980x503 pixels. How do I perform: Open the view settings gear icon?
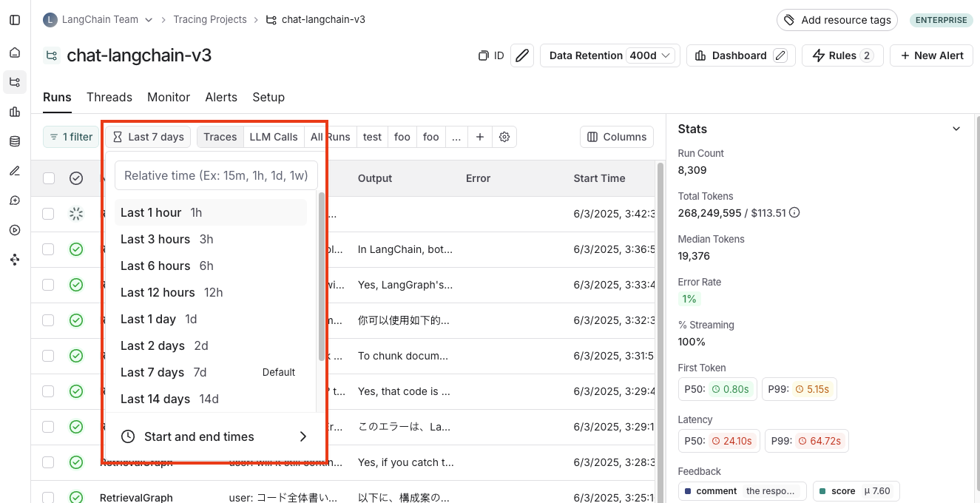[504, 137]
